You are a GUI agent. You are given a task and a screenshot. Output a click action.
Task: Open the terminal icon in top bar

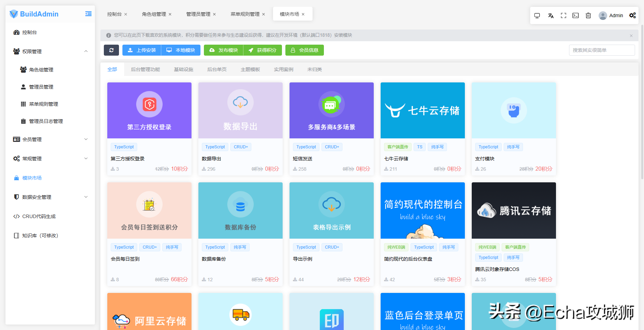tap(576, 15)
